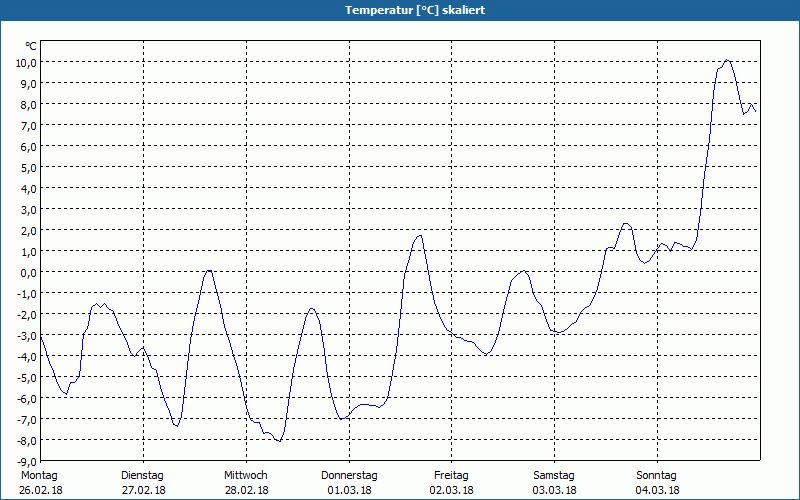800x500 pixels.
Task: Click the 10 °C peak on Sonntag's curve
Action: point(727,60)
